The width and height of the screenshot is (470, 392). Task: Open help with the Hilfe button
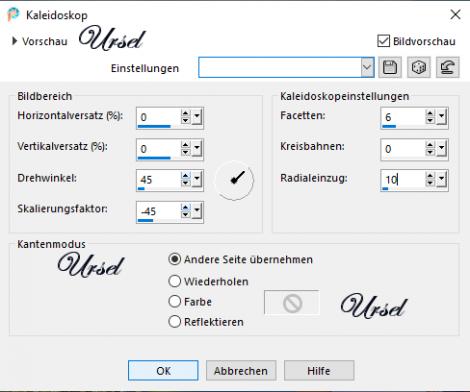319,370
